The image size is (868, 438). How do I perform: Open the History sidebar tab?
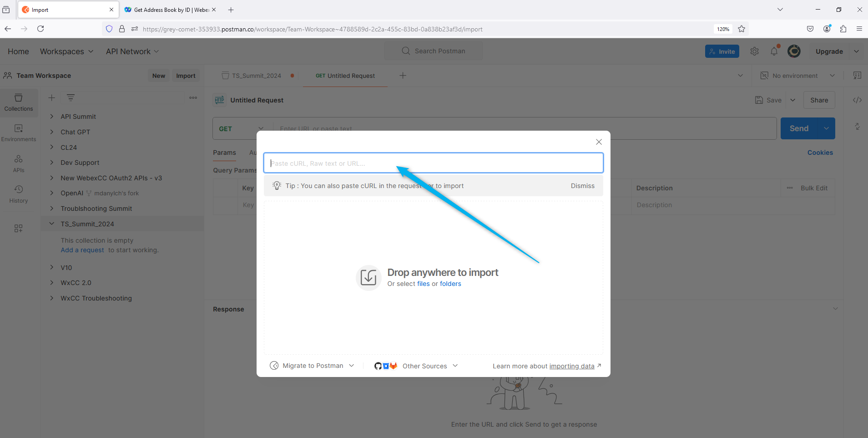[19, 194]
